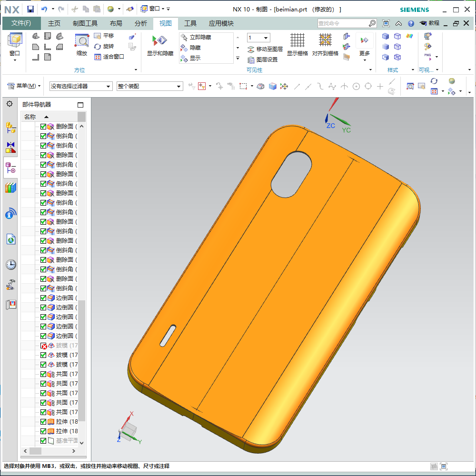
Task: Switch to the 应用模块 tab
Action: tap(221, 23)
